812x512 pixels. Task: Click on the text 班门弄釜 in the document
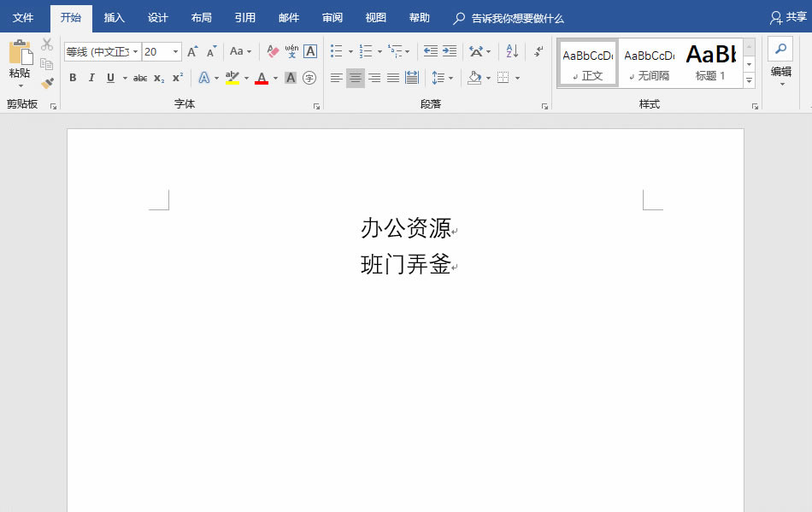point(406,264)
